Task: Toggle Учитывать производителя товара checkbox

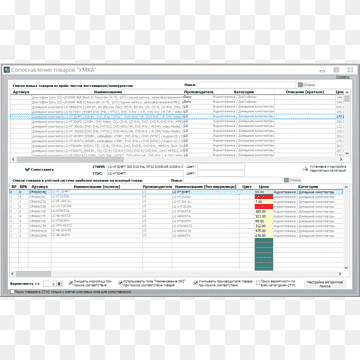Action: [196, 283]
